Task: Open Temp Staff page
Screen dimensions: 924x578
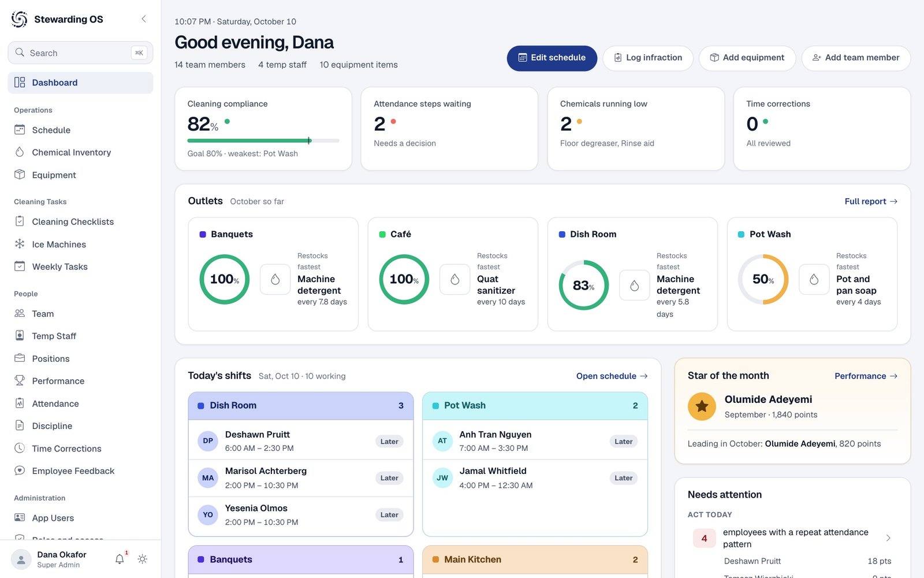Action: (x=80, y=336)
